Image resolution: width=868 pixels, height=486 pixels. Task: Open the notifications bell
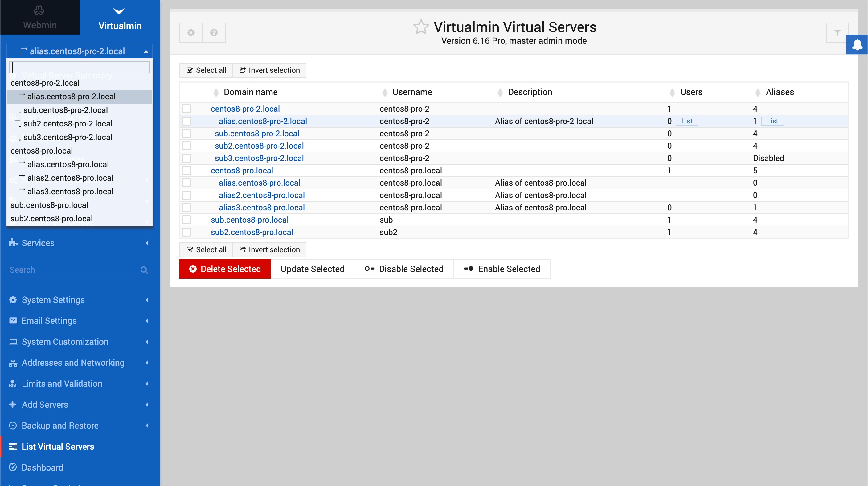pyautogui.click(x=857, y=44)
